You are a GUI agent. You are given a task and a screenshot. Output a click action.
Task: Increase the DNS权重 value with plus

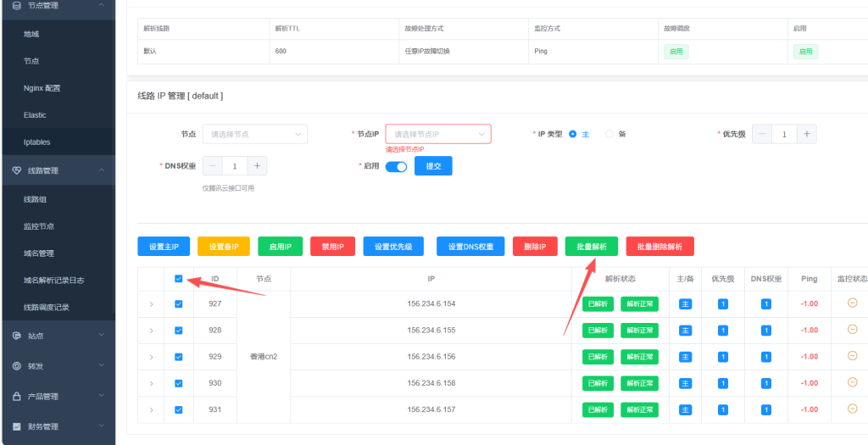click(257, 165)
